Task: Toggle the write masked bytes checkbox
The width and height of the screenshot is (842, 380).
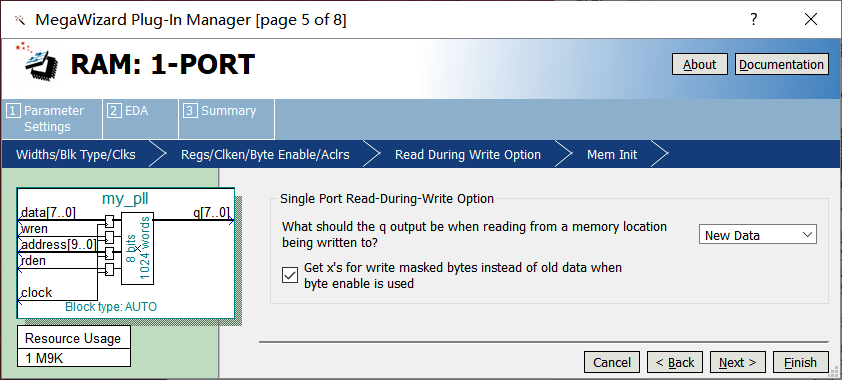Action: (x=290, y=275)
